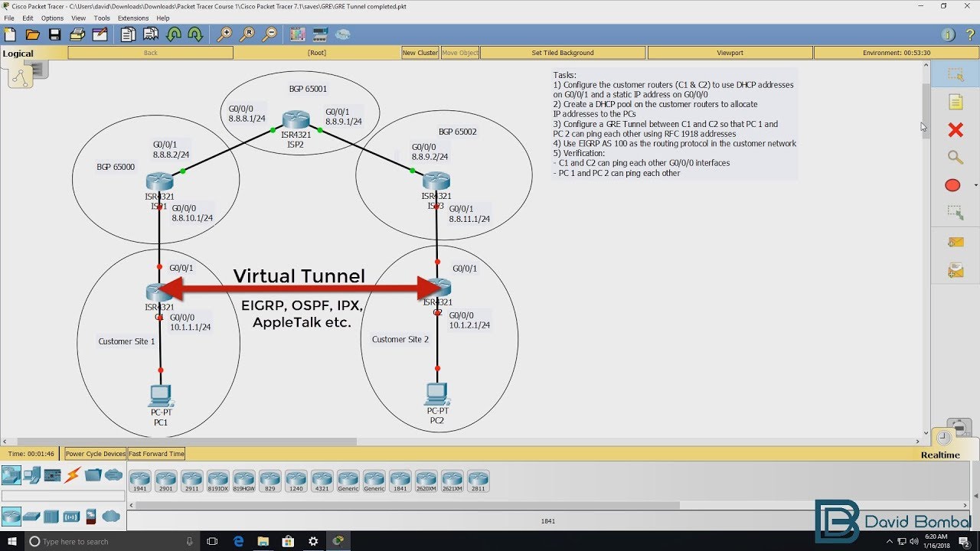Select Connections lightning bolt category
980x551 pixels.
coord(73,475)
